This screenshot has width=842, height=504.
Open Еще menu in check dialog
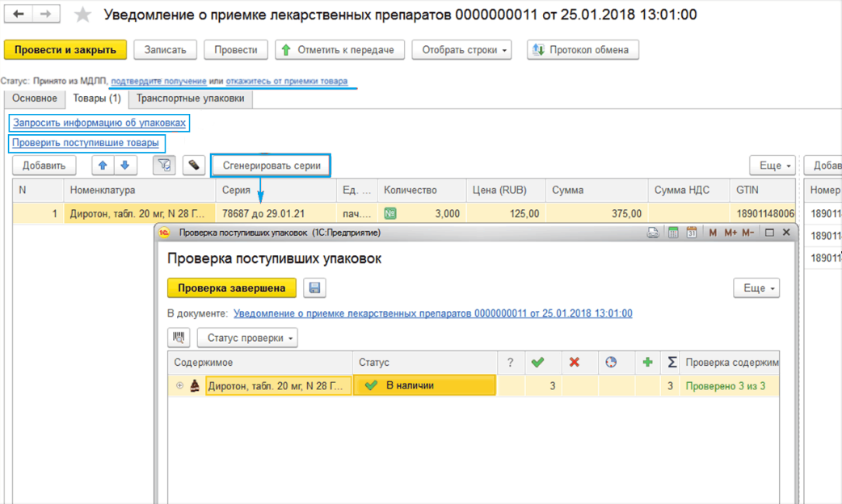[x=756, y=288]
